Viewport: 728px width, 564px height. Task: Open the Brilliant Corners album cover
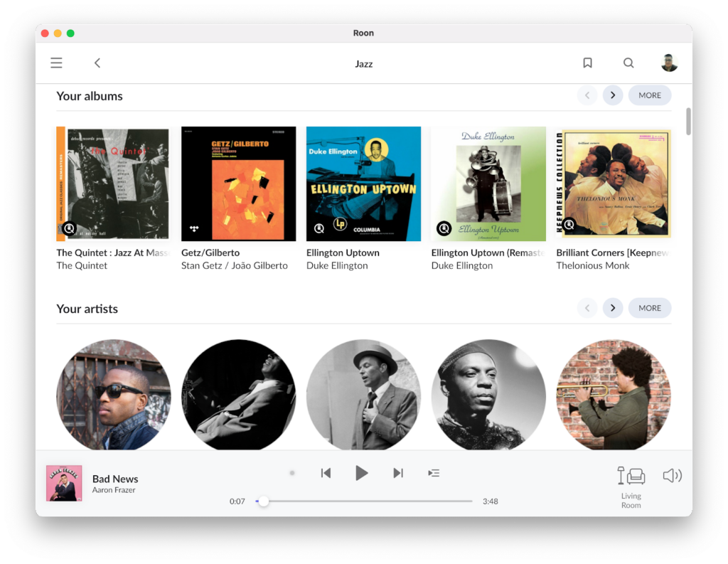click(x=614, y=183)
